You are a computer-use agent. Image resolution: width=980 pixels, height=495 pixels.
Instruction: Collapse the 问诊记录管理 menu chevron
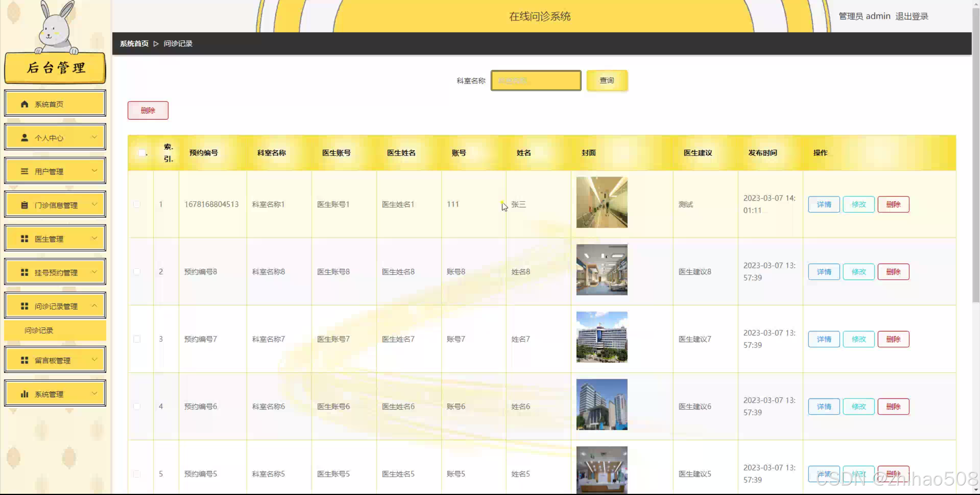[94, 306]
